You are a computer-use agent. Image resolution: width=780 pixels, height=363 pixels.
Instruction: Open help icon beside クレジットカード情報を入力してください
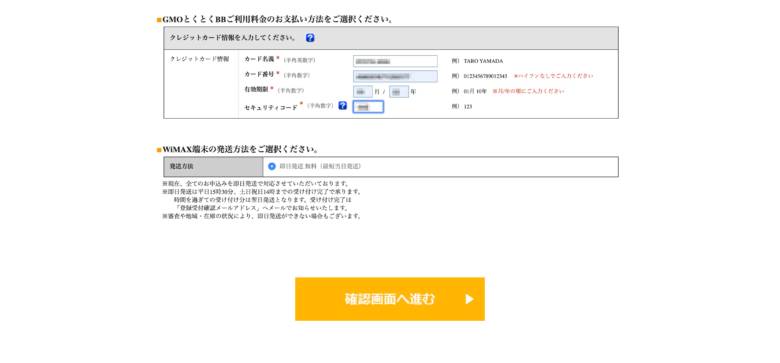pyautogui.click(x=310, y=38)
